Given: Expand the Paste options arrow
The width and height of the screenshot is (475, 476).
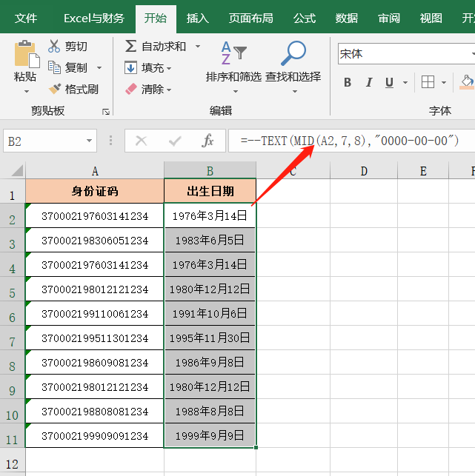Looking at the screenshot, I should click(27, 91).
